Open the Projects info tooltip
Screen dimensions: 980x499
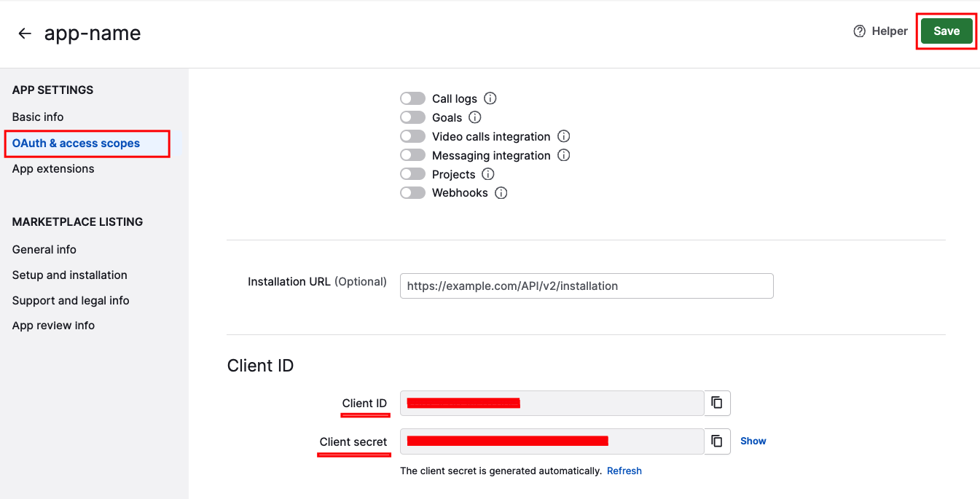488,173
